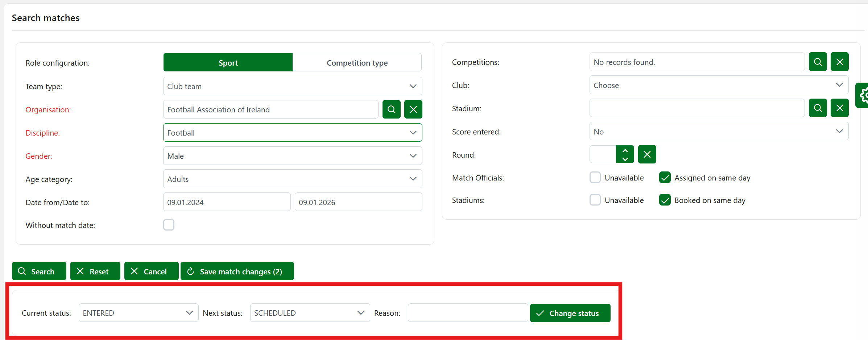The height and width of the screenshot is (340, 868).
Task: Clear the Round value with X icon
Action: pyautogui.click(x=647, y=155)
